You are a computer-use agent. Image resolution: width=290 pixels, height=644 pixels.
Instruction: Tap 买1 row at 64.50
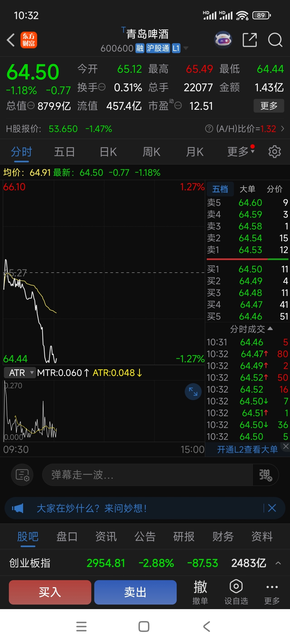pyautogui.click(x=248, y=269)
